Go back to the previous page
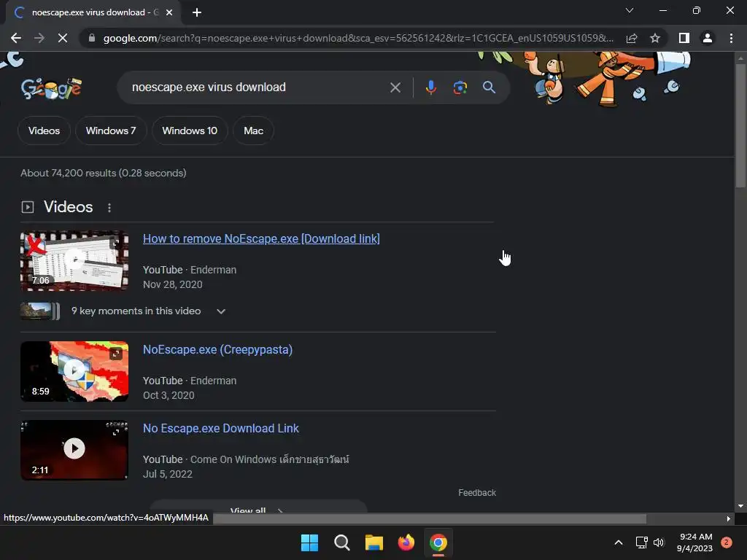Screen dimensions: 747x560 pos(16,38)
